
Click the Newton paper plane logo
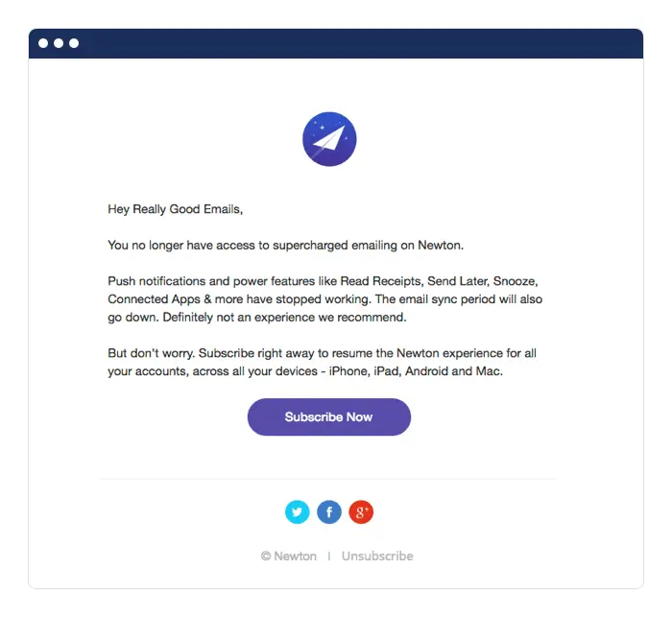(329, 139)
